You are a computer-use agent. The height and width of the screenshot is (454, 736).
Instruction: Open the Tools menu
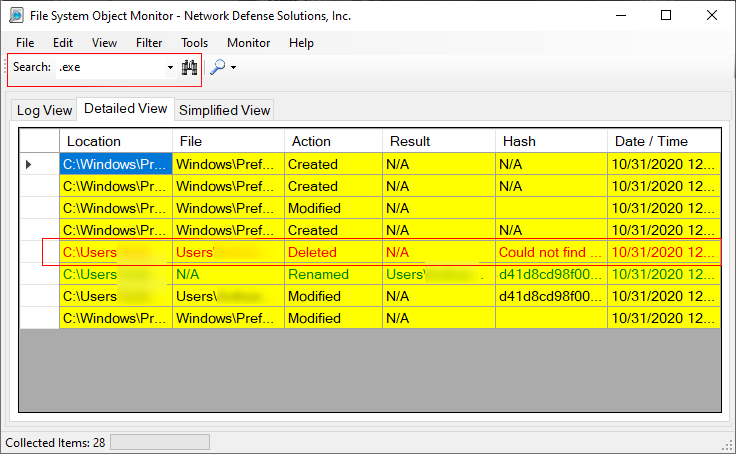coord(194,43)
